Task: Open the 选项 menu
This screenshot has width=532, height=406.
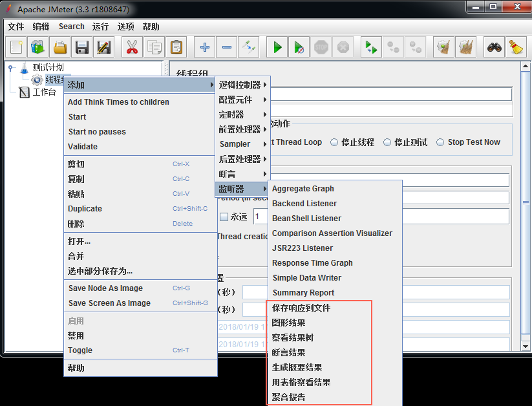Action: [x=125, y=27]
